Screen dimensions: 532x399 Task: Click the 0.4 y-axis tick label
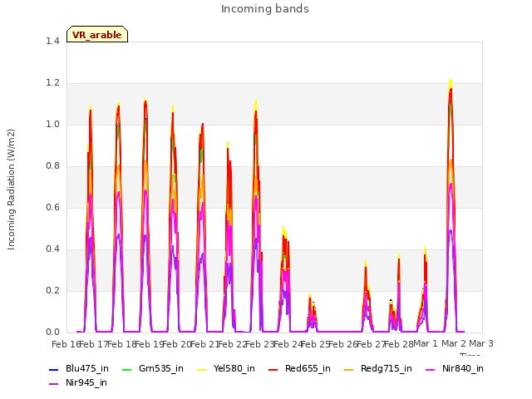click(52, 249)
